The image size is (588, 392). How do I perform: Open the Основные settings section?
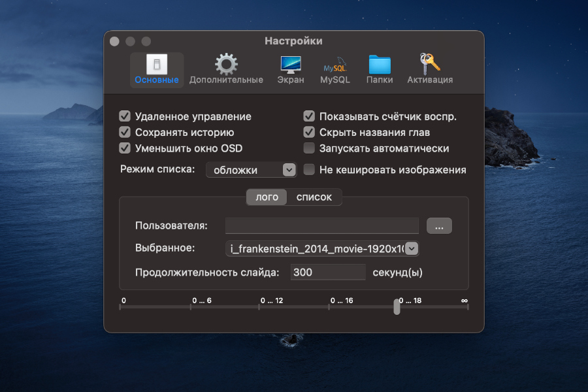(156, 69)
